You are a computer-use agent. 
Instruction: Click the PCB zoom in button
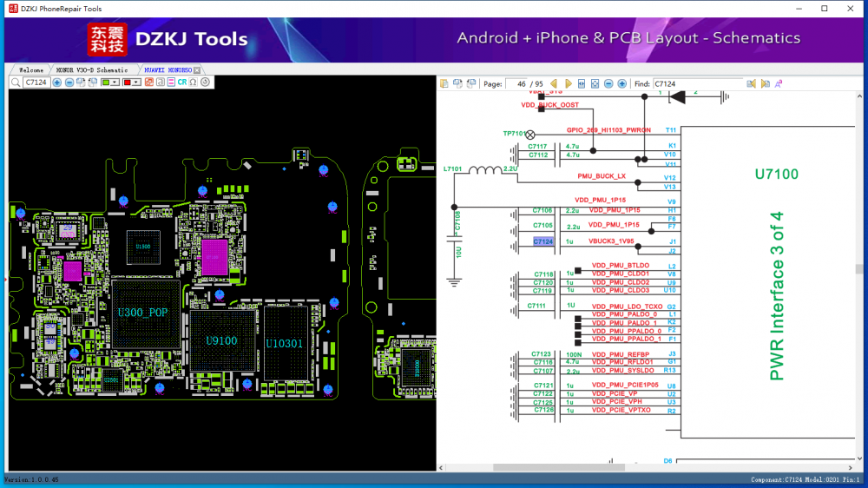[x=57, y=82]
